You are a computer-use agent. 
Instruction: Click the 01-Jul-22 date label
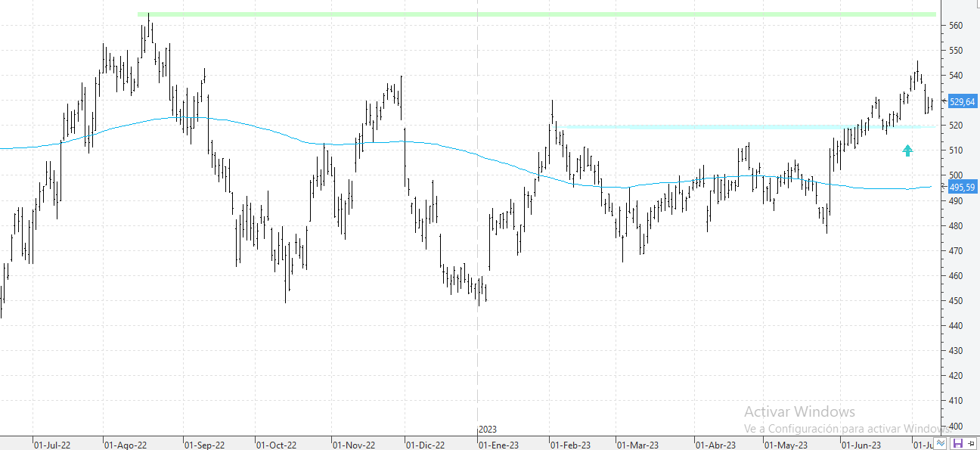(52, 445)
